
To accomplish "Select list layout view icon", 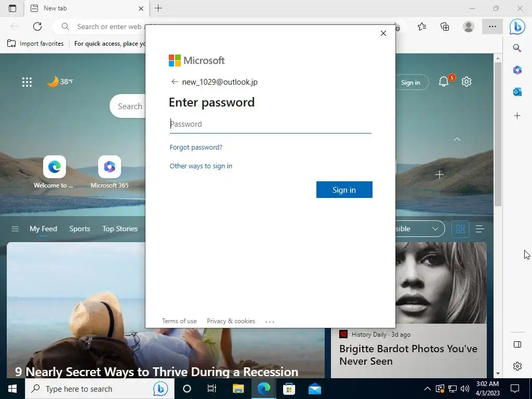I will point(480,229).
